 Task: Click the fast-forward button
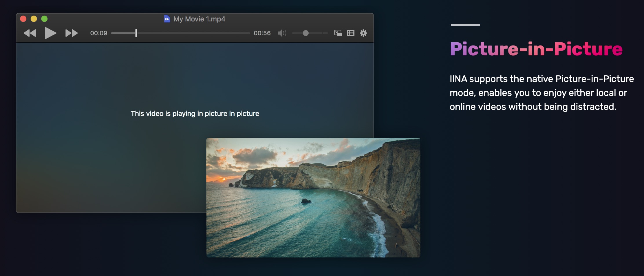click(x=72, y=33)
